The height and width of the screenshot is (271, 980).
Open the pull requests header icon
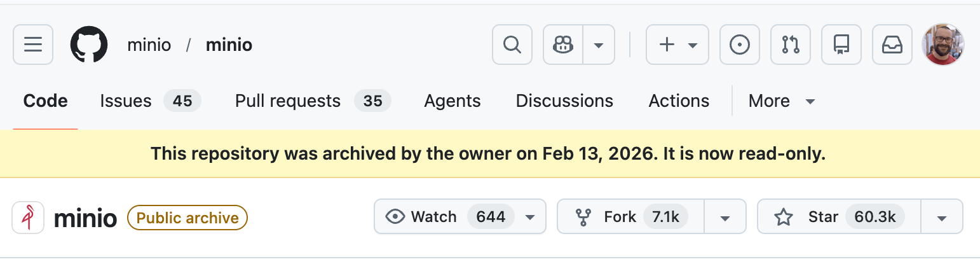coord(791,45)
